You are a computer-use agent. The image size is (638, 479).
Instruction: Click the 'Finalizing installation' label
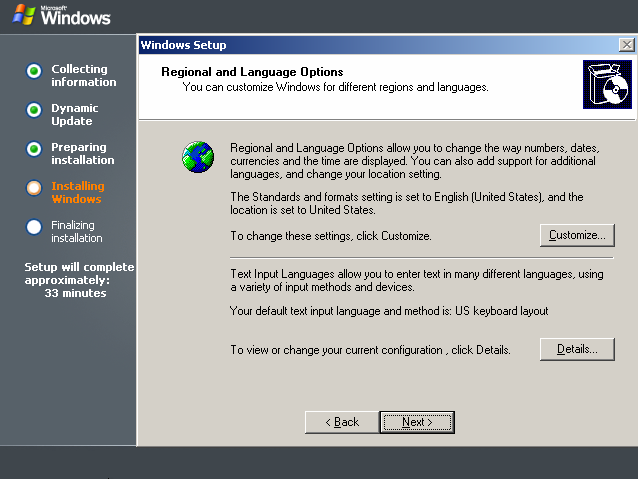(77, 232)
